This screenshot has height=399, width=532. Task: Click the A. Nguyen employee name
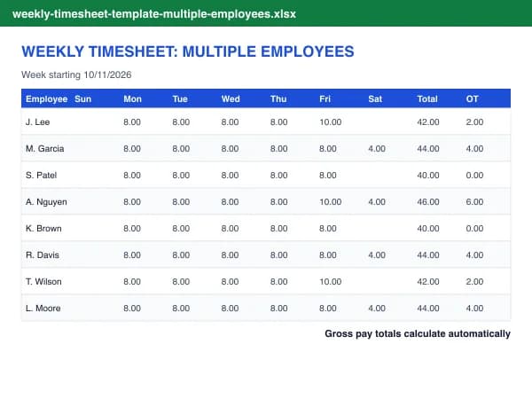pyautogui.click(x=46, y=202)
